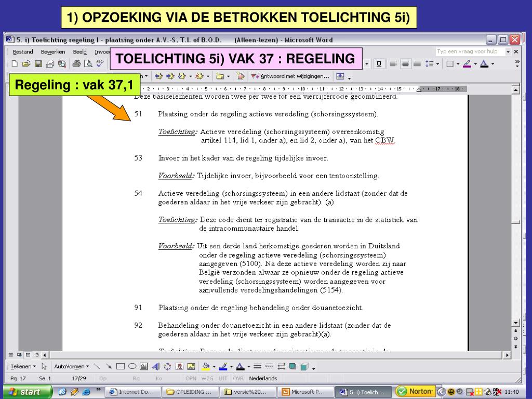
Task: Select the Oval shape tool
Action: [x=132, y=366]
